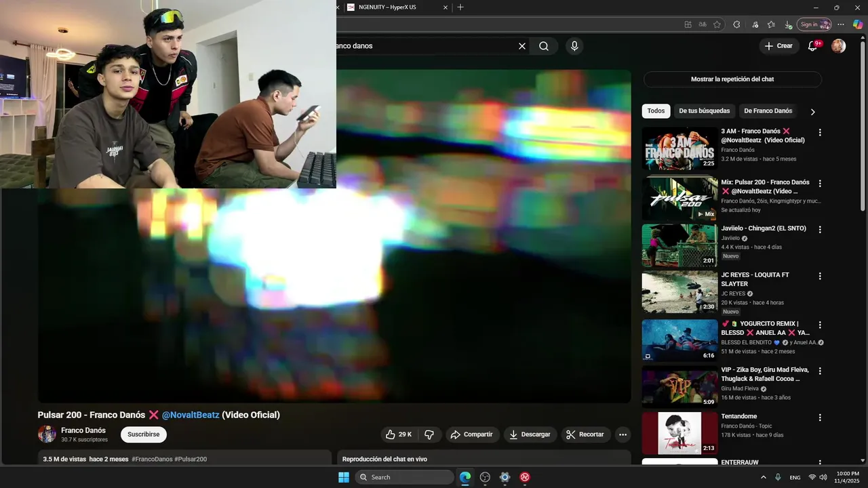
Task: Open the YOGURCITO REMIX thumbnail
Action: pyautogui.click(x=679, y=340)
